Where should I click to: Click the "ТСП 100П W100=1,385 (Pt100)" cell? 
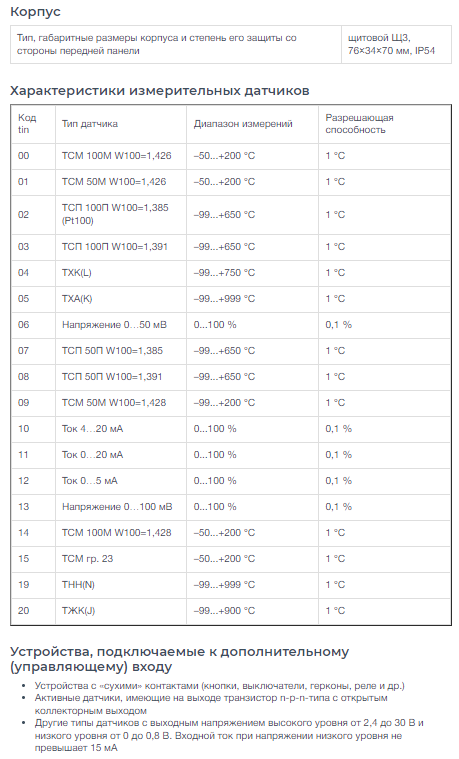coord(121,214)
